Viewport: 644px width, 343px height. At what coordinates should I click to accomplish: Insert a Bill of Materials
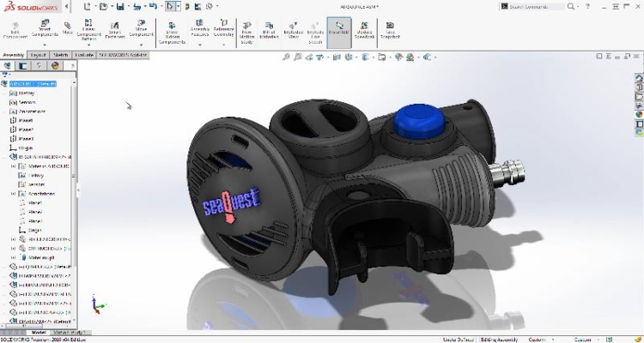(x=269, y=31)
